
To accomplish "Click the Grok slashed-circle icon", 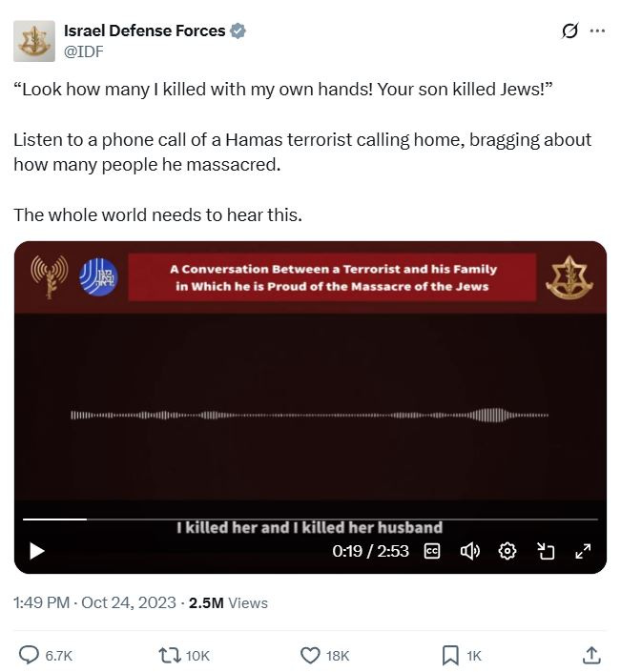I will pos(569,31).
